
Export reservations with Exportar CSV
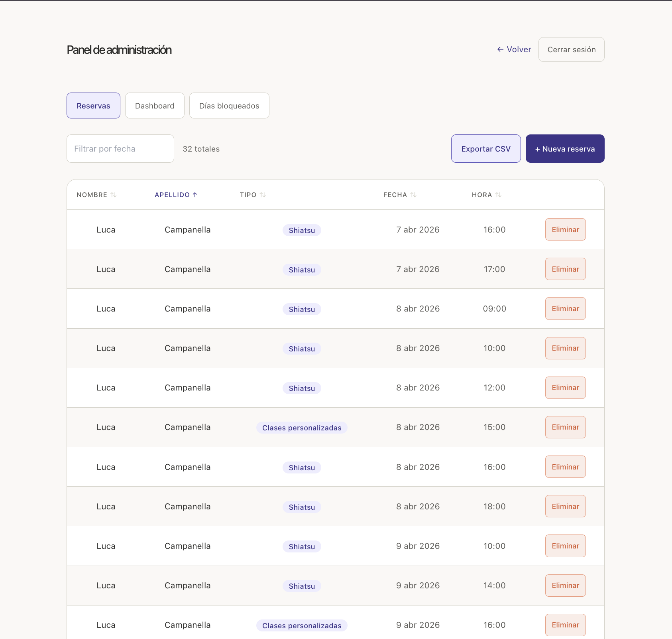click(486, 149)
